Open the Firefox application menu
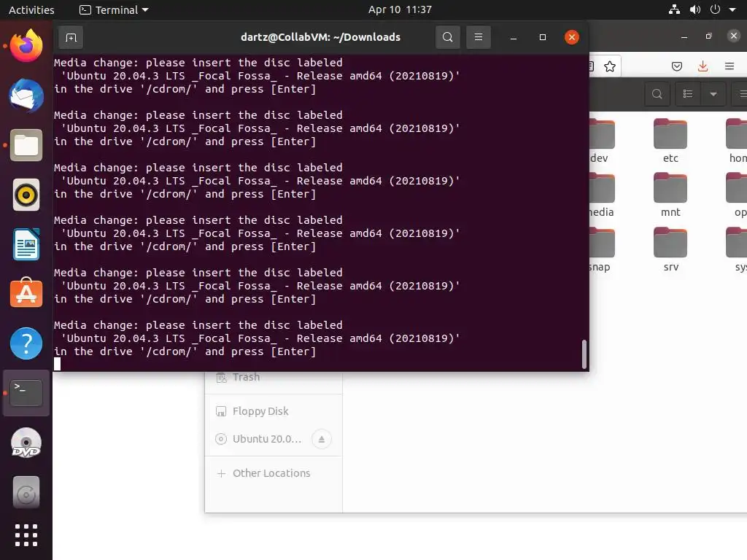The width and height of the screenshot is (747, 560). [x=729, y=66]
